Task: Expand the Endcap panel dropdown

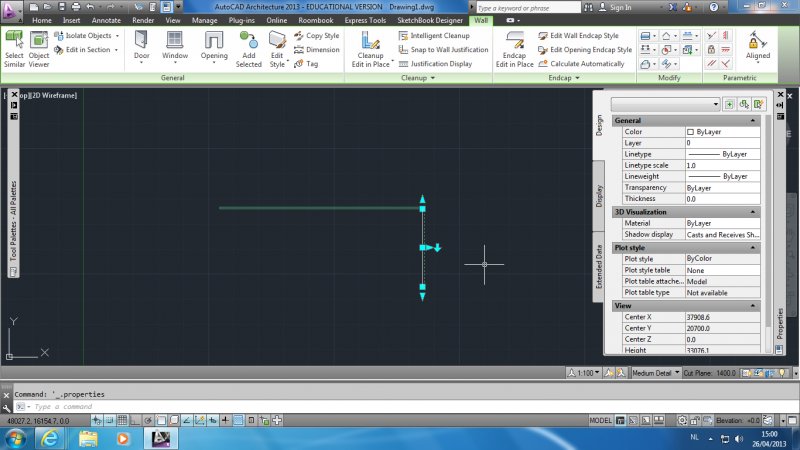Action: click(564, 78)
